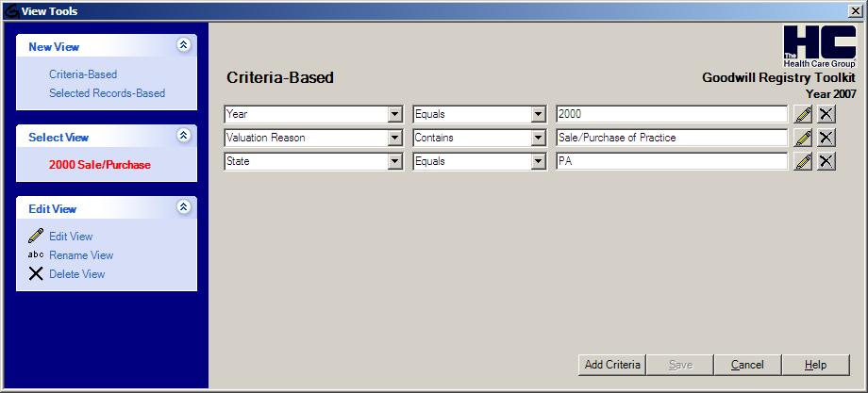Click the Goodwill Registry Toolkit title text
This screenshot has width=868, height=393.
click(x=779, y=78)
